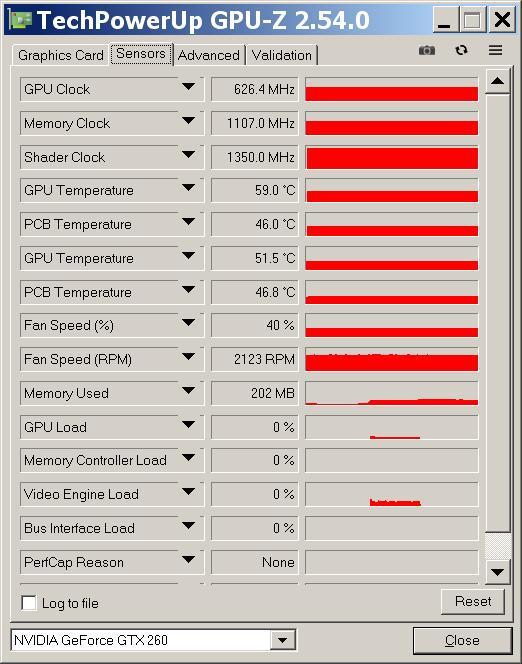This screenshot has width=522, height=664.
Task: Take a screenshot with the camera icon
Action: 427,50
